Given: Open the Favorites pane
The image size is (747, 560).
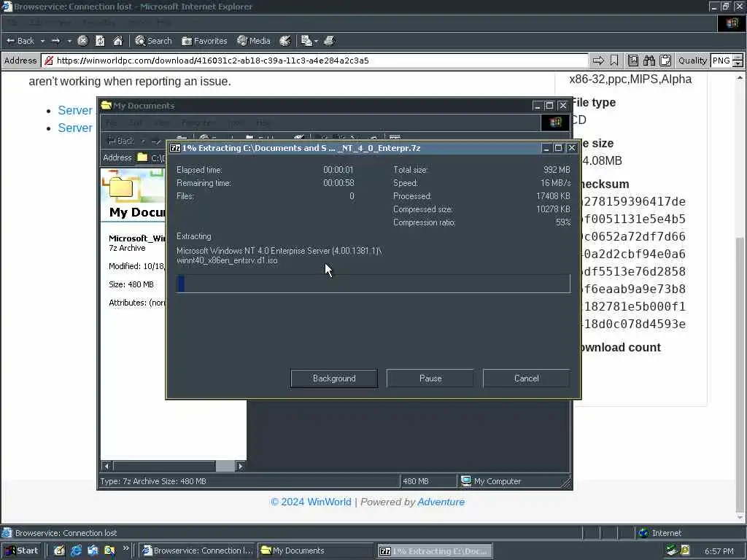Looking at the screenshot, I should [x=204, y=41].
